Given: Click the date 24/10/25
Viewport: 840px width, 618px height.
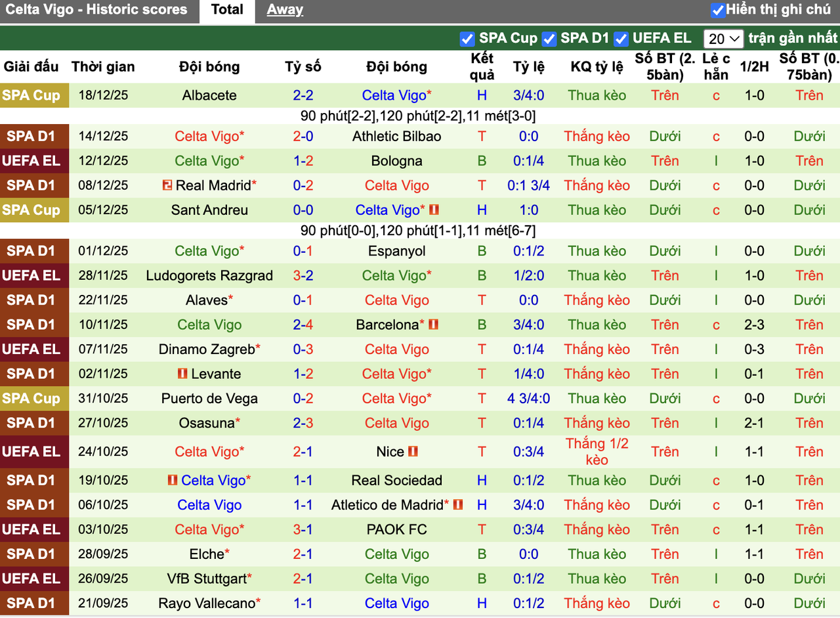Looking at the screenshot, I should click(103, 452).
